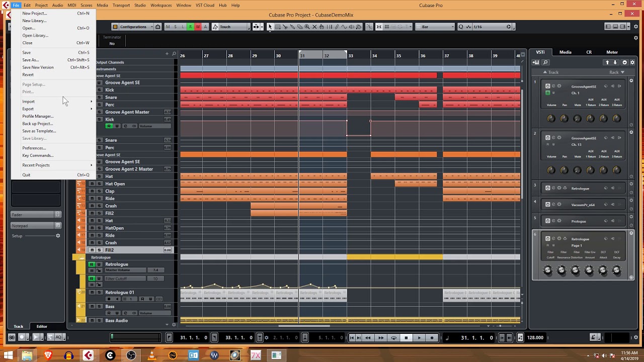644x362 pixels.
Task: Click the Add Track Instrument icon in VSTi panel
Action: click(536, 62)
